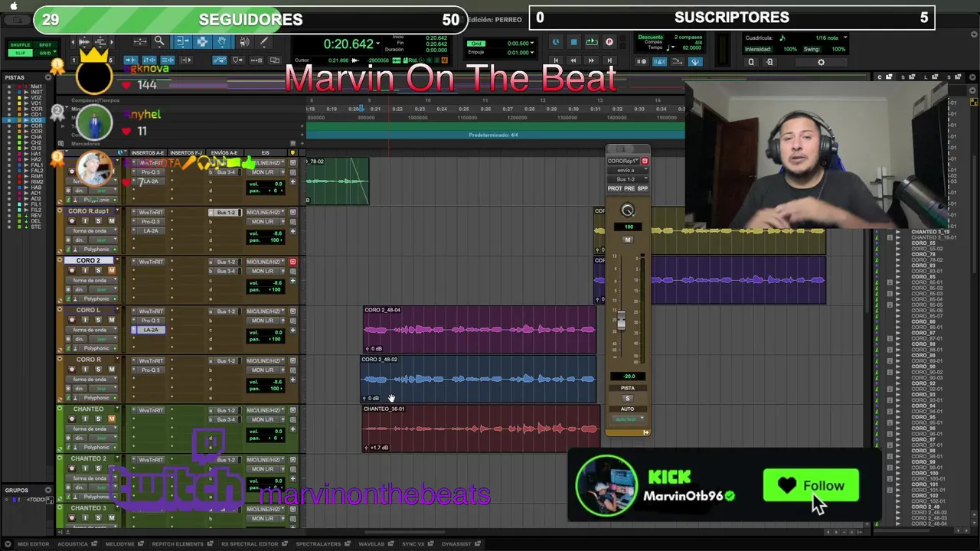This screenshot has width=980, height=551.
Task: Stop playback in the transport
Action: (x=573, y=42)
